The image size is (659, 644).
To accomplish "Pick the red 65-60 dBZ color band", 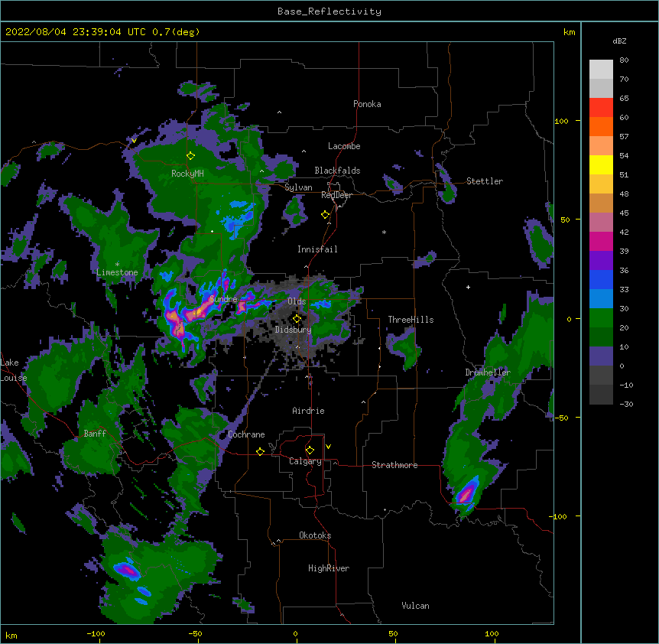I will pos(601,108).
